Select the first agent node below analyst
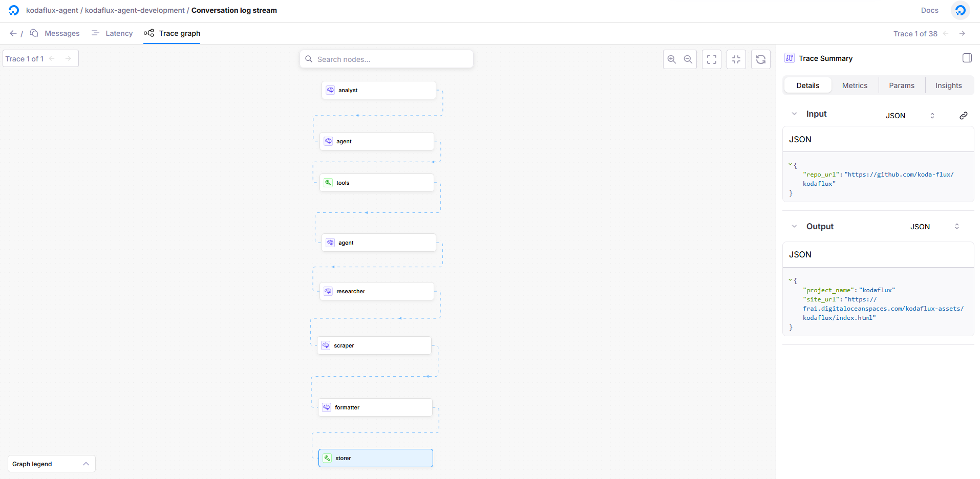This screenshot has height=479, width=980. [377, 141]
